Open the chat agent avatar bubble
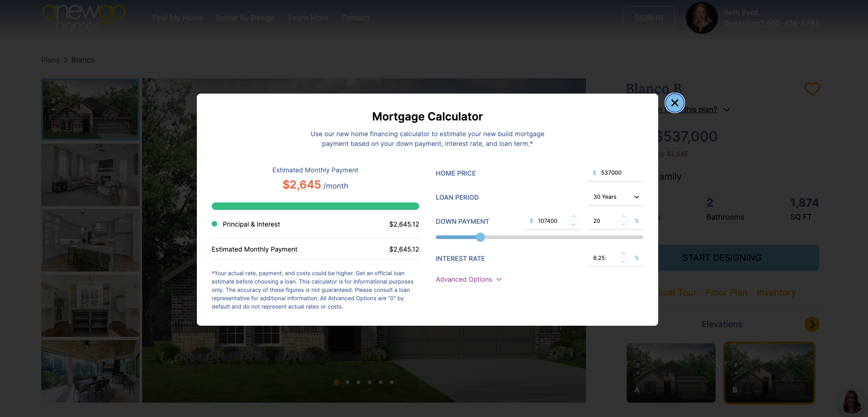Viewport: 868px width, 417px height. click(x=851, y=401)
